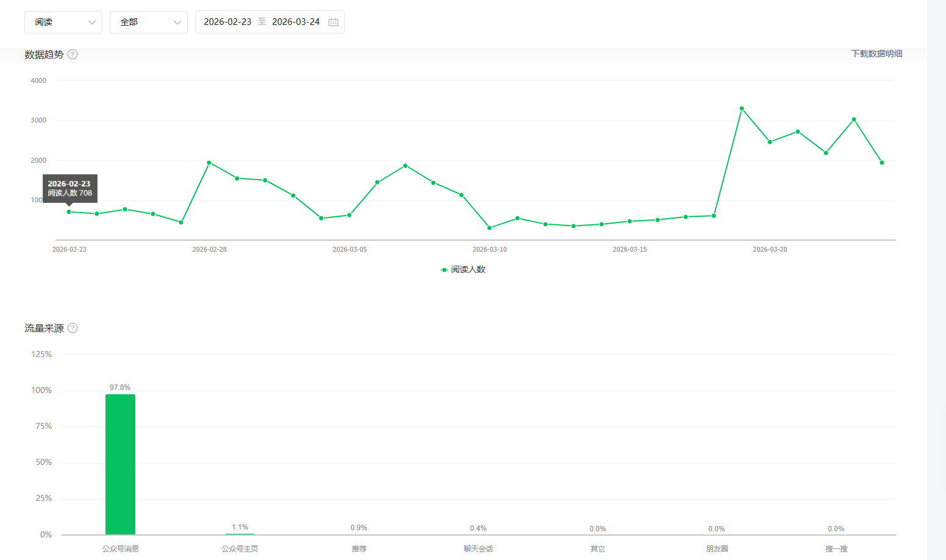This screenshot has width=946, height=560.
Task: Click help icon beside 流量来源 heading
Action: 73,328
